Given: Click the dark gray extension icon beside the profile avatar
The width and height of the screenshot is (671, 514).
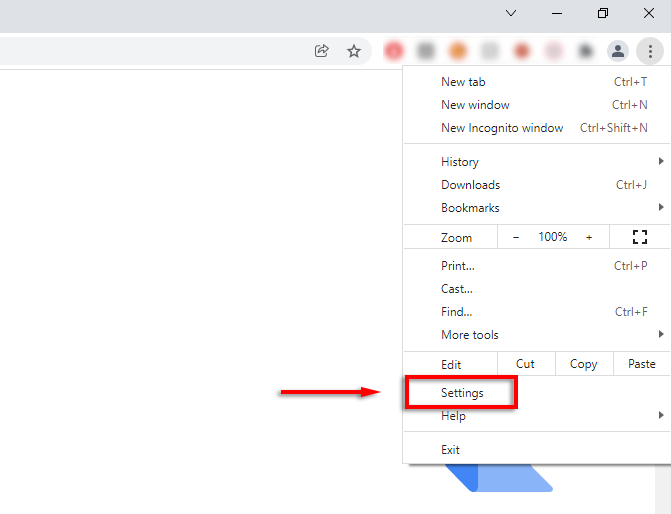Looking at the screenshot, I should tap(585, 51).
